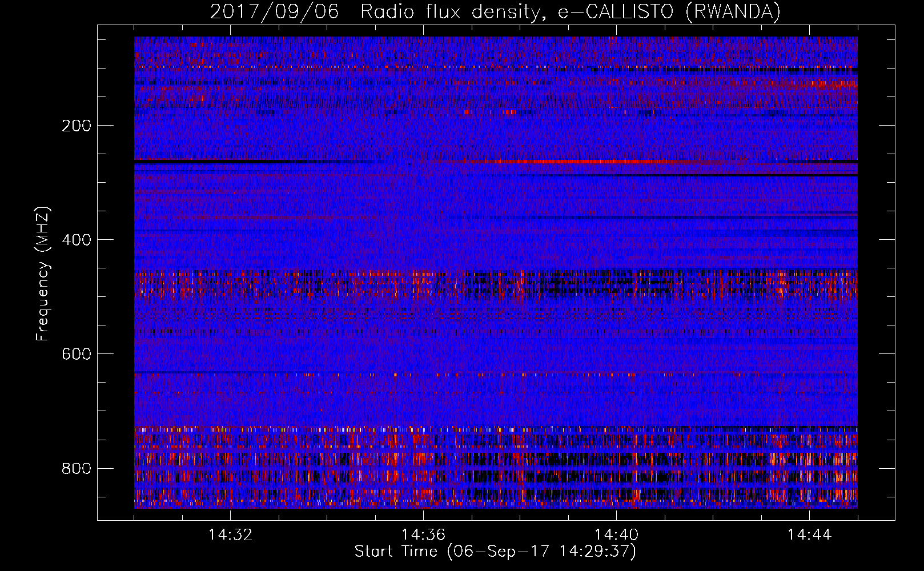Click the 14:36 time tick label
The image size is (924, 571).
point(423,535)
